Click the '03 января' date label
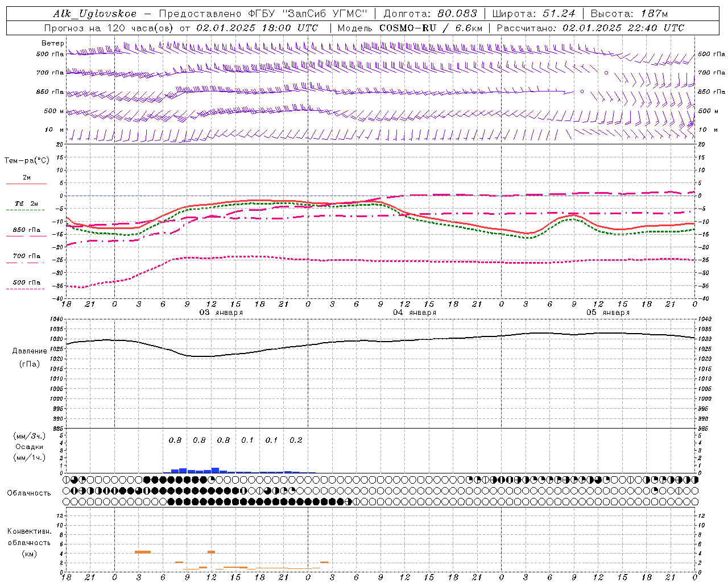Image resolution: width=728 pixels, height=582 pixels. click(x=221, y=313)
